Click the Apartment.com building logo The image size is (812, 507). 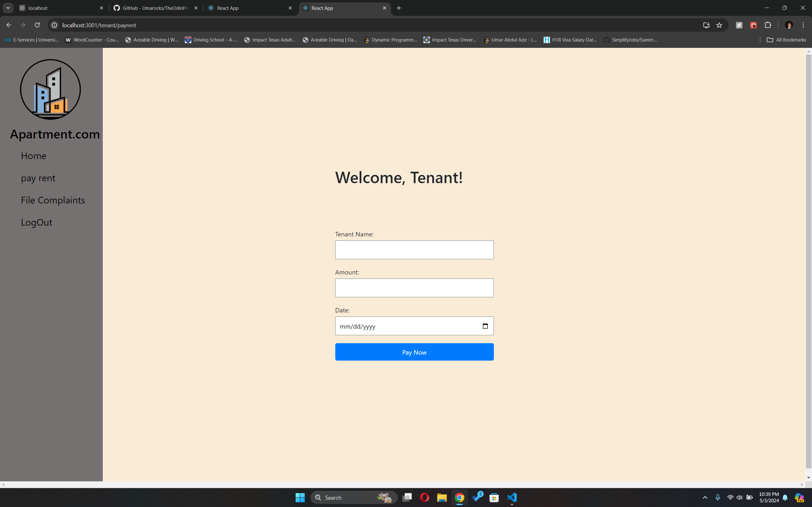[x=50, y=89]
